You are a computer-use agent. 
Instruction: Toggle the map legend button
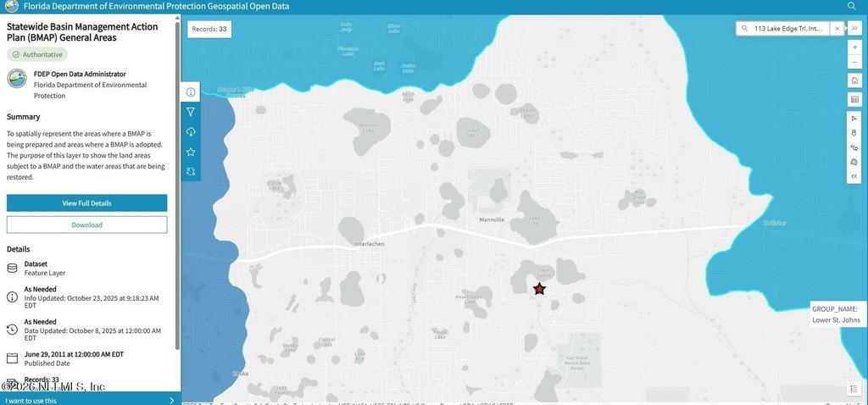pos(854,389)
